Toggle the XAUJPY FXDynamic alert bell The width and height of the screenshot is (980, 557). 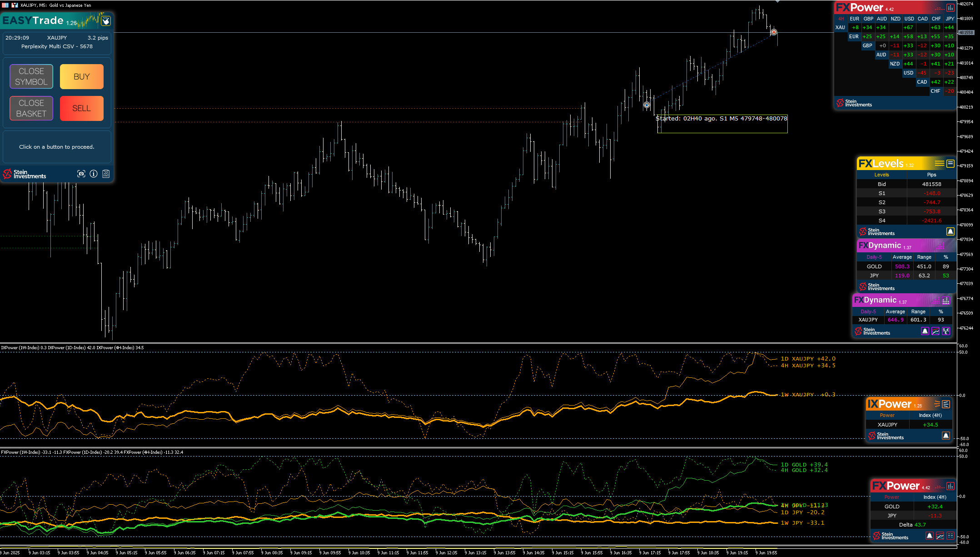925,331
